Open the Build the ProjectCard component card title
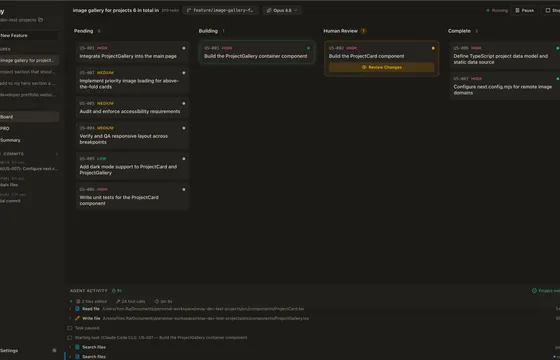 click(366, 56)
